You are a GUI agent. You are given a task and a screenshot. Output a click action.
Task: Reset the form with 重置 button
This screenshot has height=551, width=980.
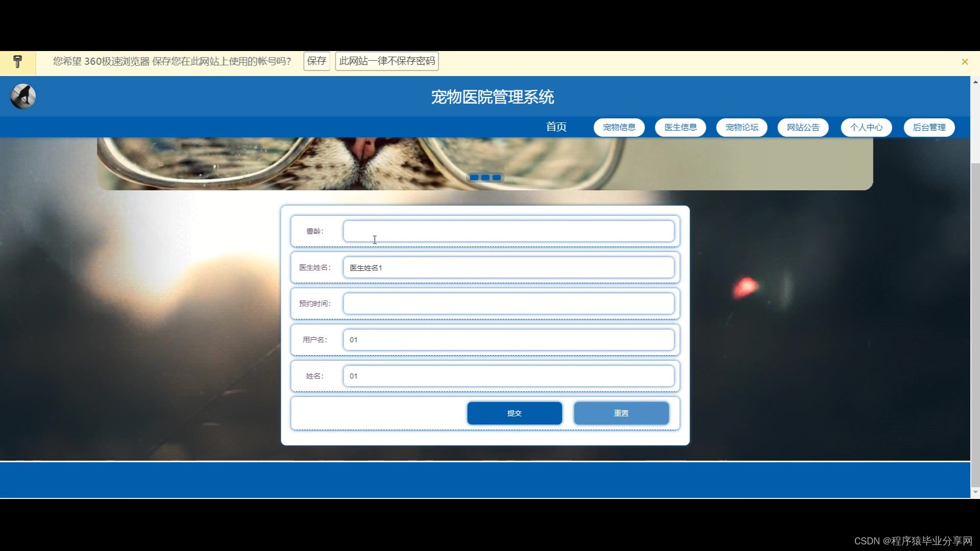point(621,413)
